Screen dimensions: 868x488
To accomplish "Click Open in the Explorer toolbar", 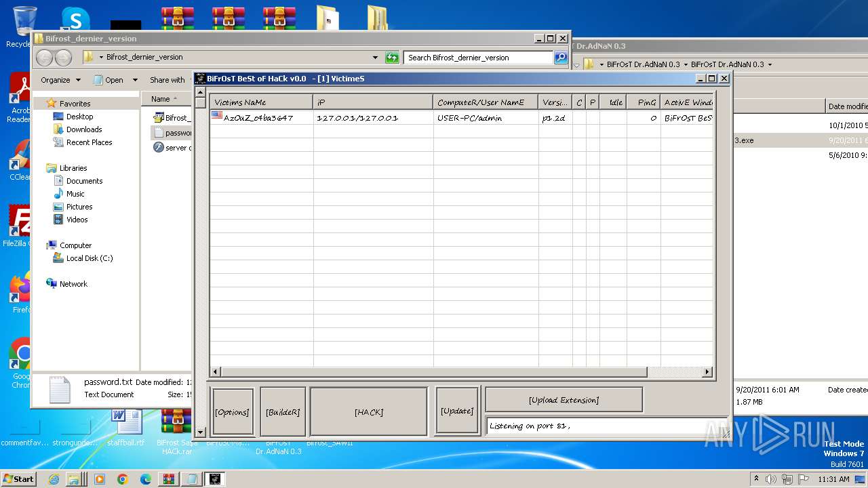I will click(108, 80).
